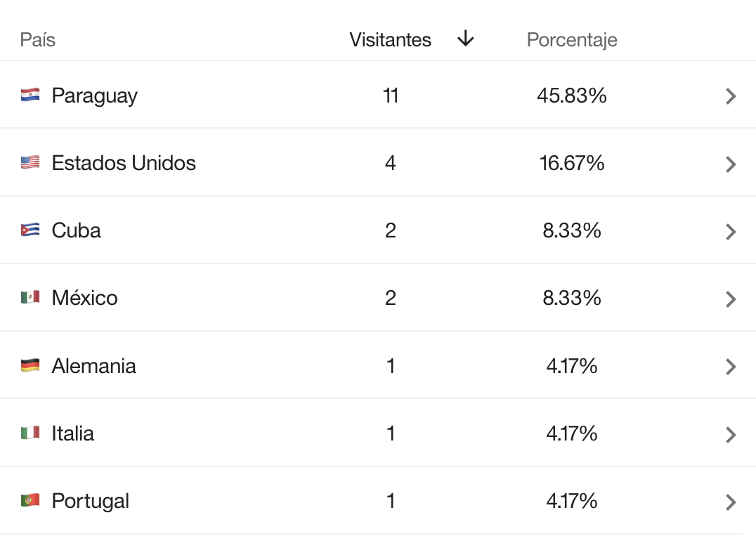This screenshot has width=756, height=548.
Task: Expand the Cuba row chevron
Action: [731, 231]
